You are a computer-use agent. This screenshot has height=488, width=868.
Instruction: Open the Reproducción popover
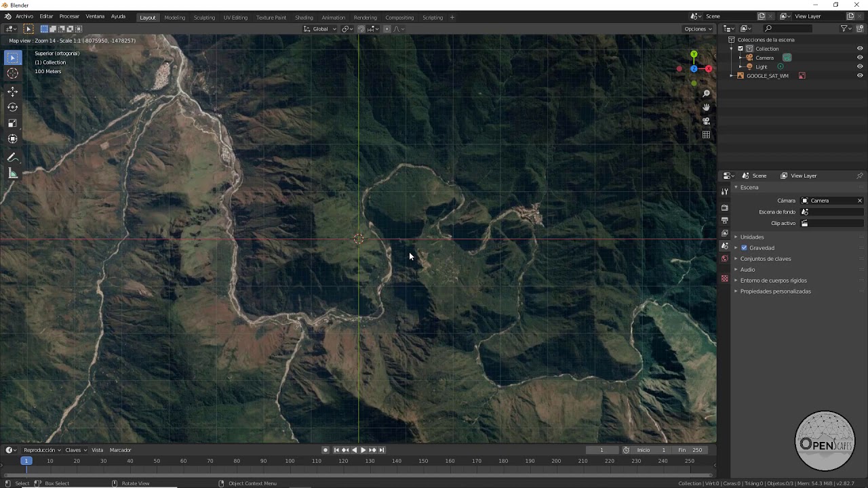click(x=42, y=450)
